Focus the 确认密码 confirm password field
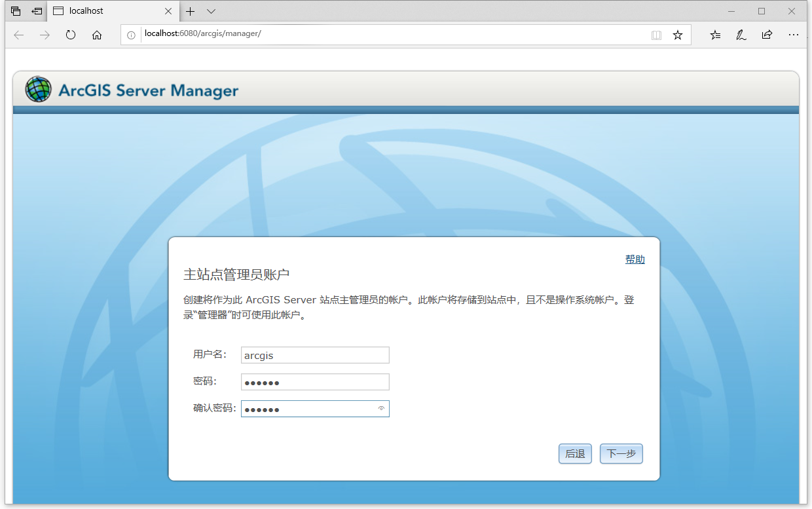 click(315, 409)
